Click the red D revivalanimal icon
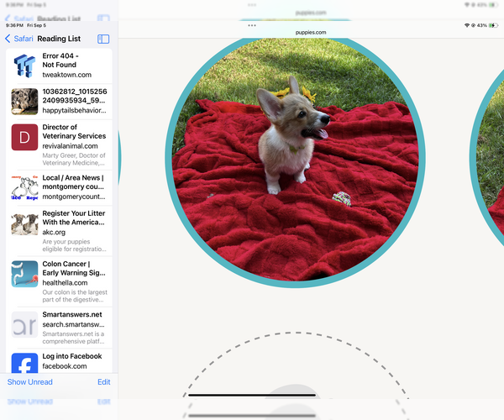The width and height of the screenshot is (504, 420). pyautogui.click(x=24, y=137)
